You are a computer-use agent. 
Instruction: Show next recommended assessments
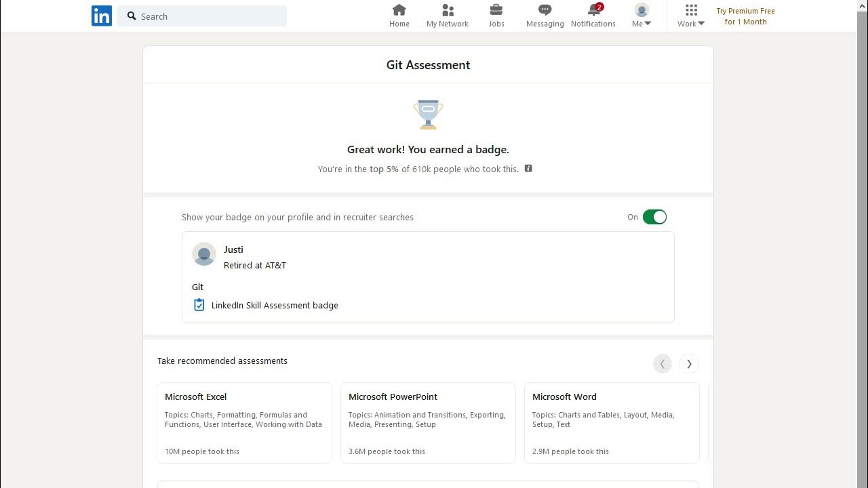point(689,364)
